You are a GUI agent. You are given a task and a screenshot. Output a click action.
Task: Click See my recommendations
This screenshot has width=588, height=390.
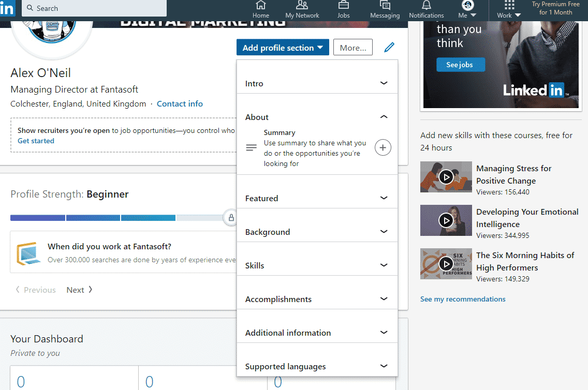[x=463, y=299]
